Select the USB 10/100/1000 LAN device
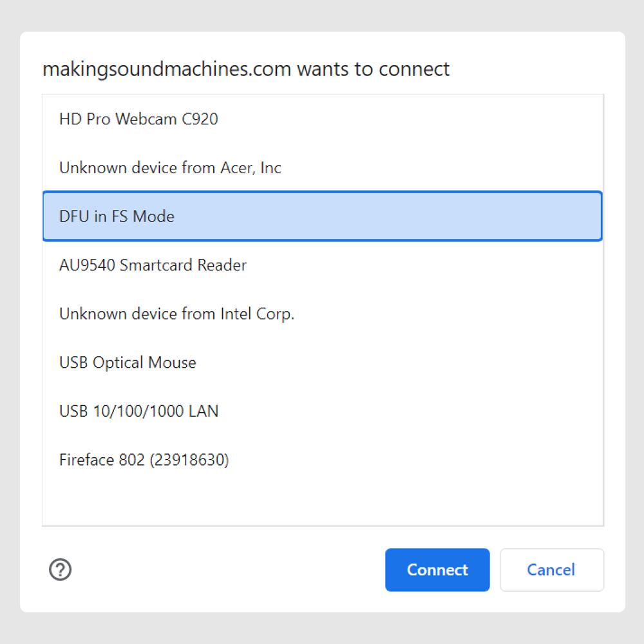 (x=138, y=411)
